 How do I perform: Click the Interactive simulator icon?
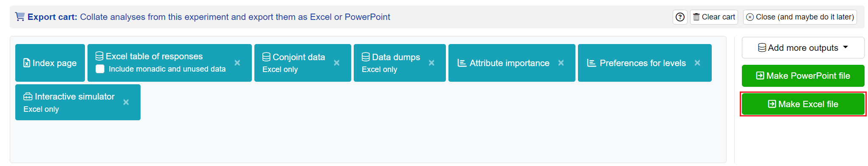pyautogui.click(x=28, y=97)
